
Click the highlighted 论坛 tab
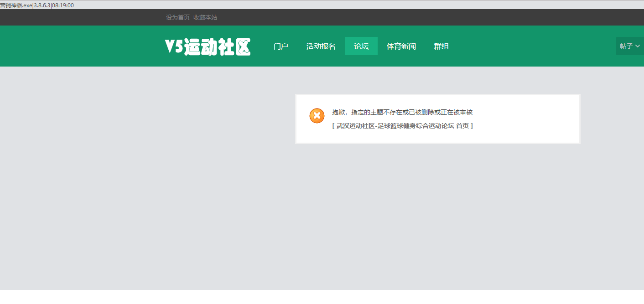tap(361, 46)
